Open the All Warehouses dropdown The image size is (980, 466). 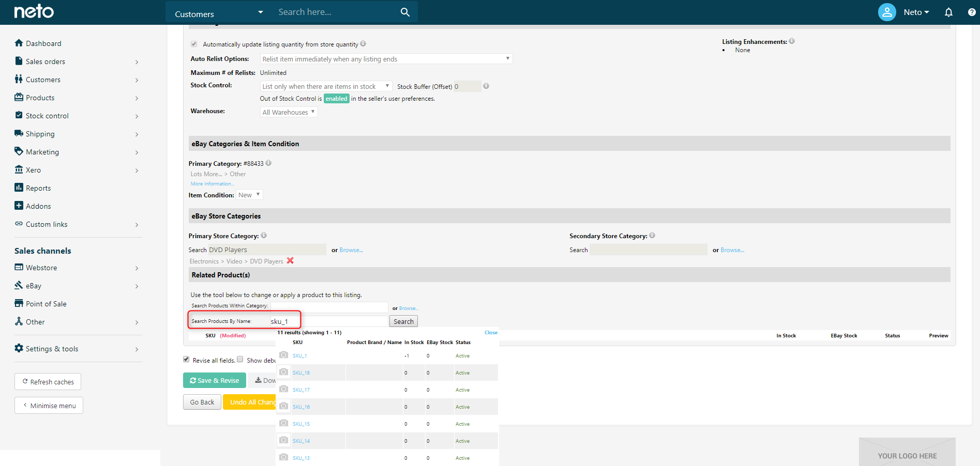point(289,112)
